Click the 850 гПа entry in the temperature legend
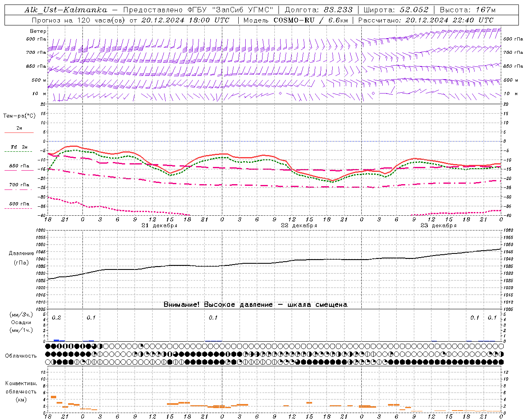 [x=19, y=166]
